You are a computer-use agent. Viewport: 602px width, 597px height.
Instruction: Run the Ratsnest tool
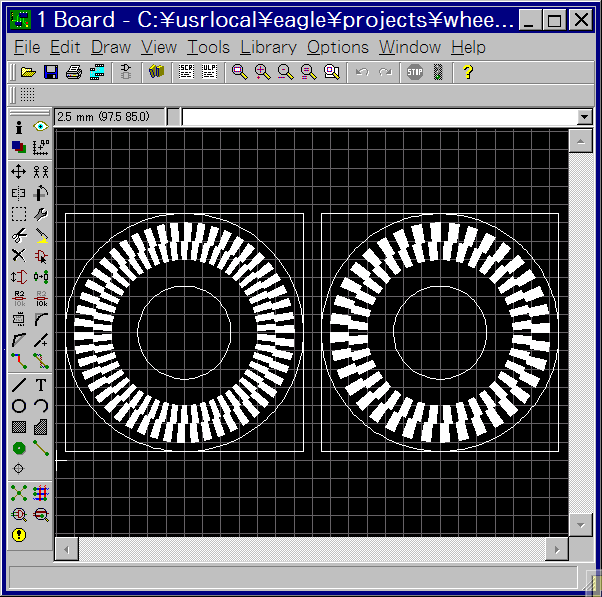click(x=18, y=493)
